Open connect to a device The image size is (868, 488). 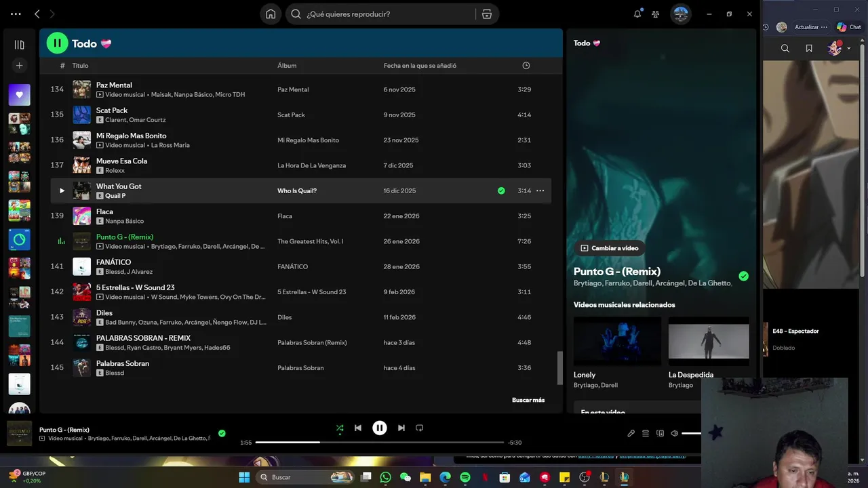coord(660,433)
